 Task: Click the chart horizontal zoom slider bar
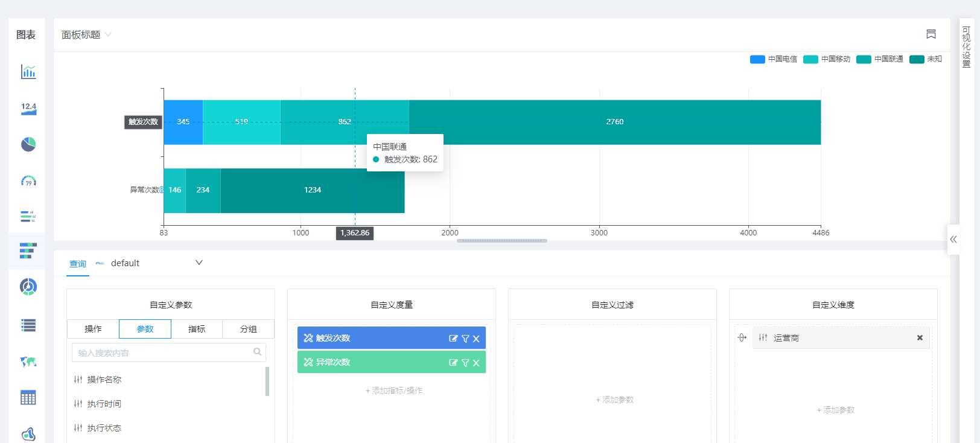coord(502,241)
